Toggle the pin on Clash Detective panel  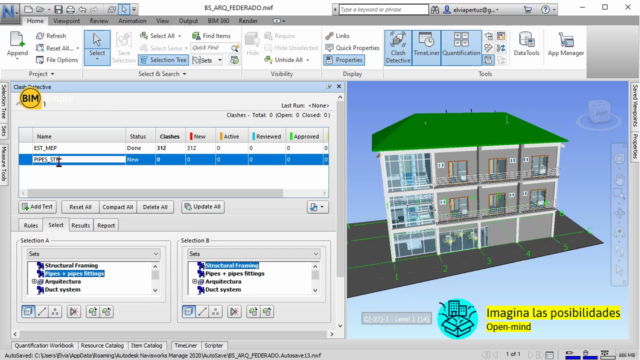pos(329,87)
